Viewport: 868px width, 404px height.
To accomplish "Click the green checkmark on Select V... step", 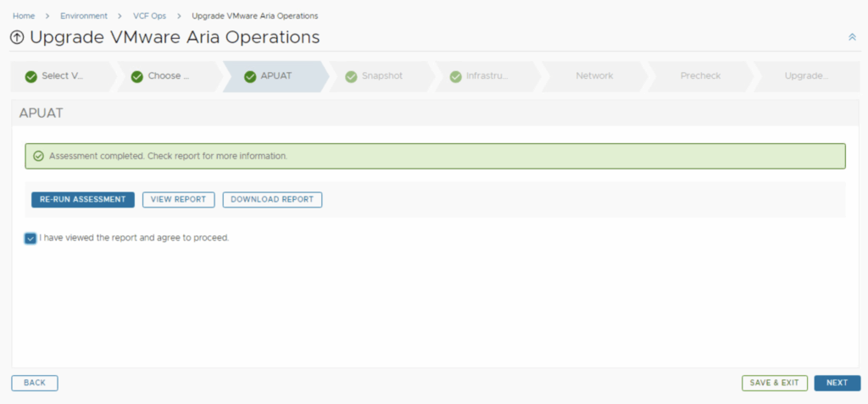I will click(x=31, y=76).
